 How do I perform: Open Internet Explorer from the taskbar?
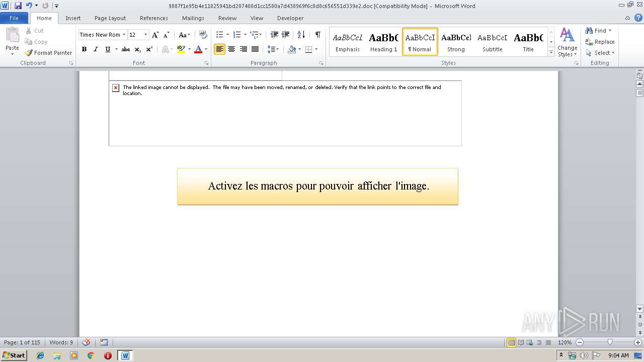[x=40, y=355]
